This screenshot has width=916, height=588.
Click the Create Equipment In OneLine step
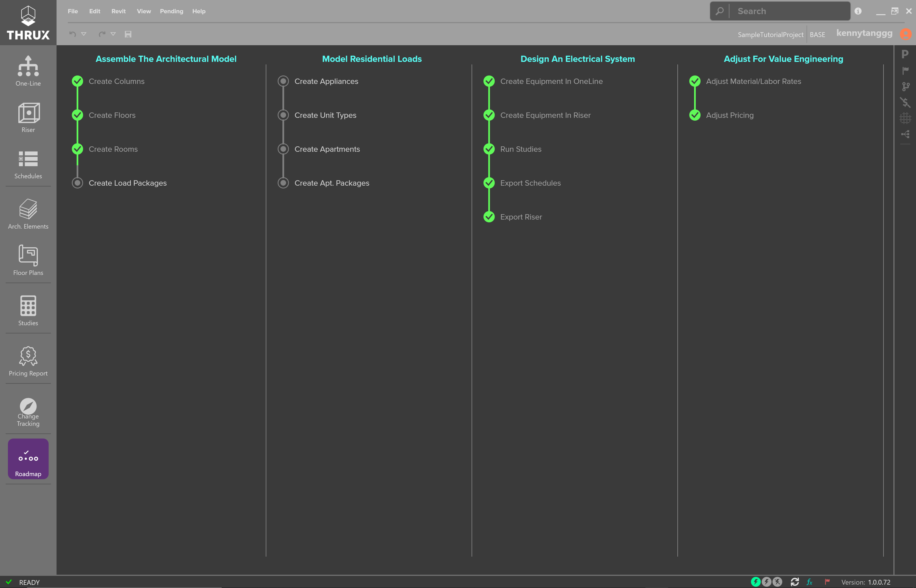pyautogui.click(x=551, y=81)
